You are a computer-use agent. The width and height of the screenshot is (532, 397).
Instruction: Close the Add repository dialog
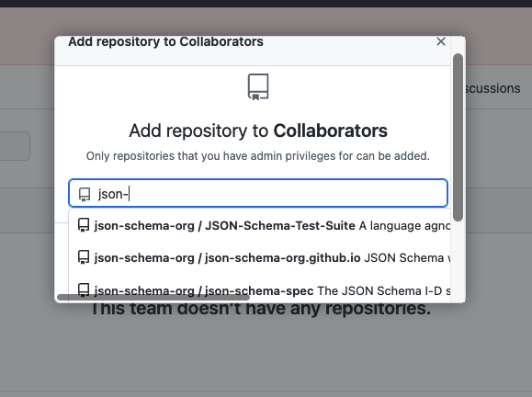tap(441, 41)
